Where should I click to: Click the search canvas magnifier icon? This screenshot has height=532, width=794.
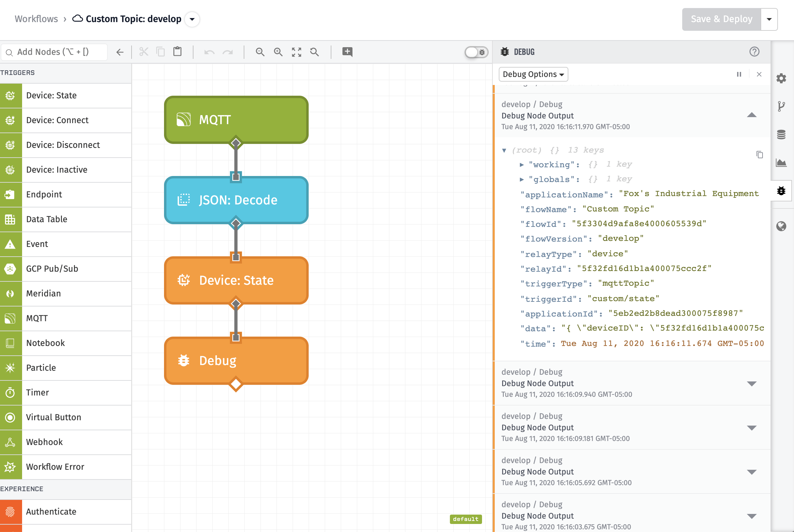pyautogui.click(x=315, y=52)
